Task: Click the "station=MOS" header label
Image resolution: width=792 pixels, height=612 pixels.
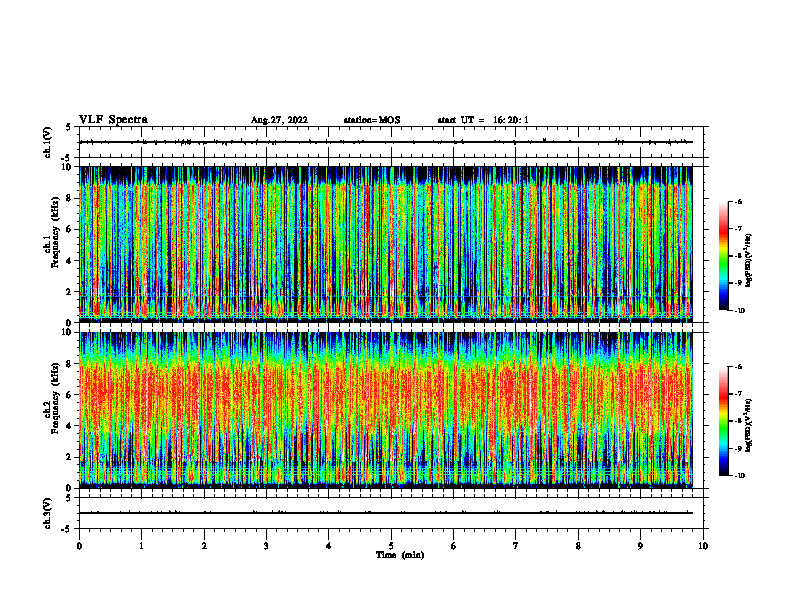Action: [372, 120]
